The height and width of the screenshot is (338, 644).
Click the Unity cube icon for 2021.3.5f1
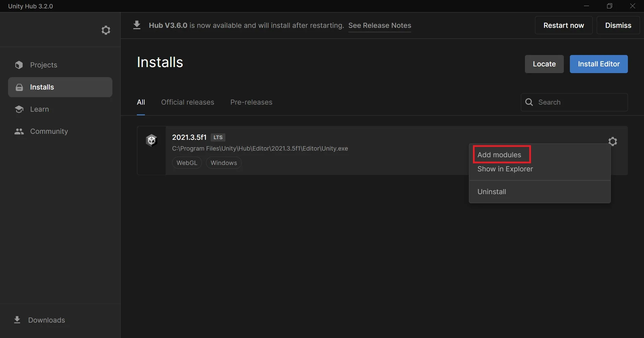point(152,140)
